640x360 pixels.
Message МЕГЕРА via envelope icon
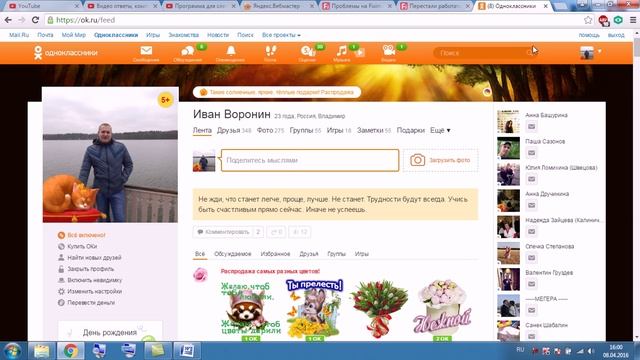pos(531,310)
